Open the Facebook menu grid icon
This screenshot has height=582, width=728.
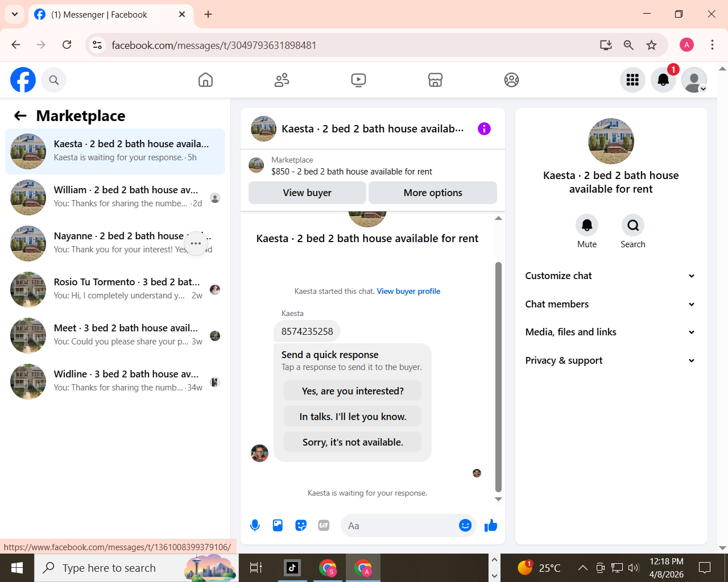coord(632,80)
